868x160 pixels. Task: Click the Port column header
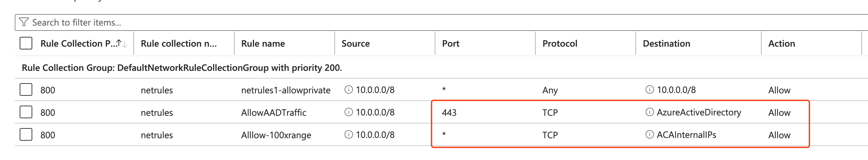(x=450, y=44)
